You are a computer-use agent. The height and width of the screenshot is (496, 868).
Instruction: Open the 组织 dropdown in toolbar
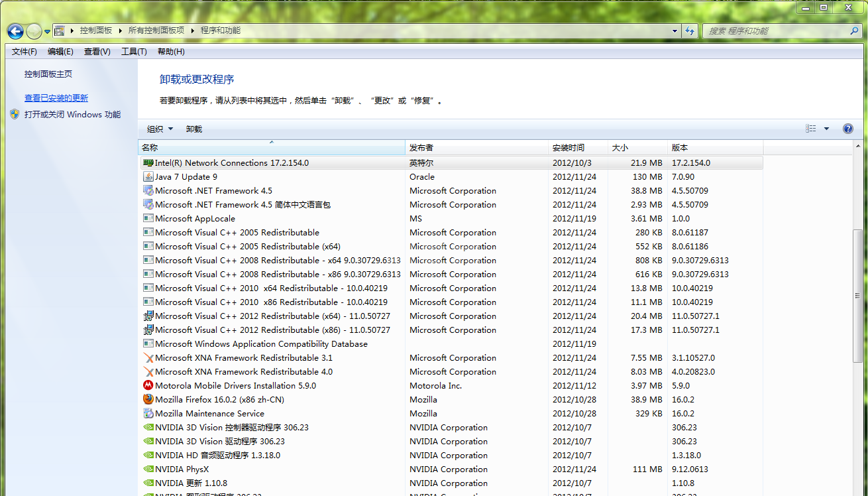(160, 129)
